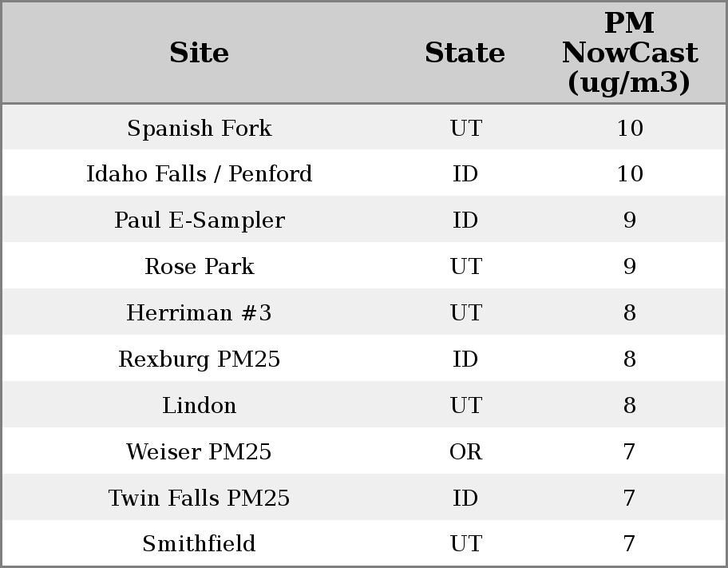Click the ID state cell for Rexburg
This screenshot has width=728, height=568.
pos(465,359)
